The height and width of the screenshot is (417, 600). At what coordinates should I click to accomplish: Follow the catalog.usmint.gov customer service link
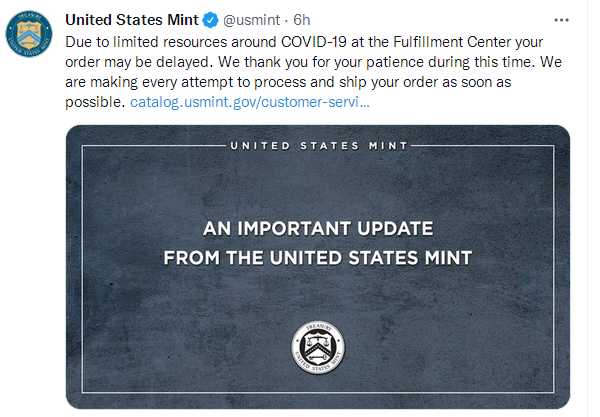[251, 102]
